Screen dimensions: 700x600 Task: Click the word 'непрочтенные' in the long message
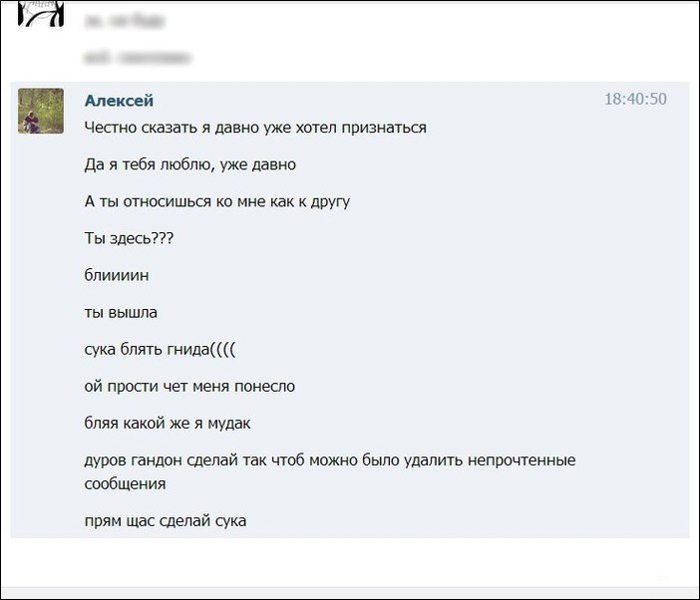[522, 460]
